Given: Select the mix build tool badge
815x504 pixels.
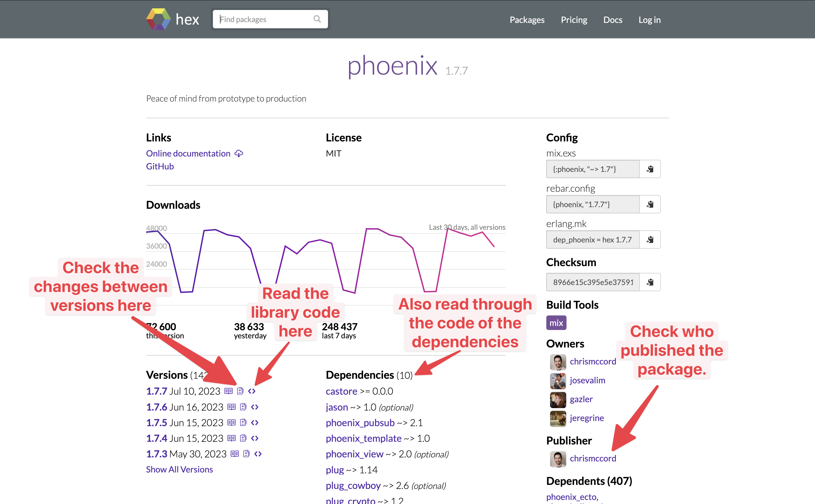Looking at the screenshot, I should (x=556, y=322).
